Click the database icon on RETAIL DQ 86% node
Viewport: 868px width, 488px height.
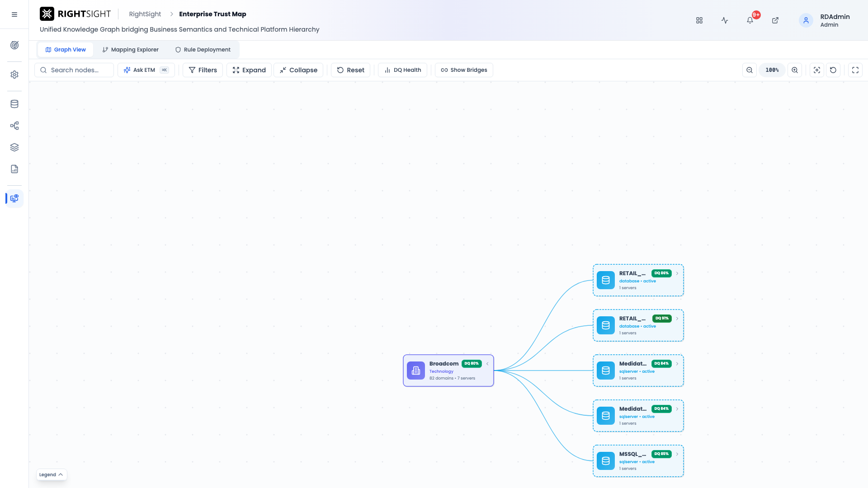606,280
